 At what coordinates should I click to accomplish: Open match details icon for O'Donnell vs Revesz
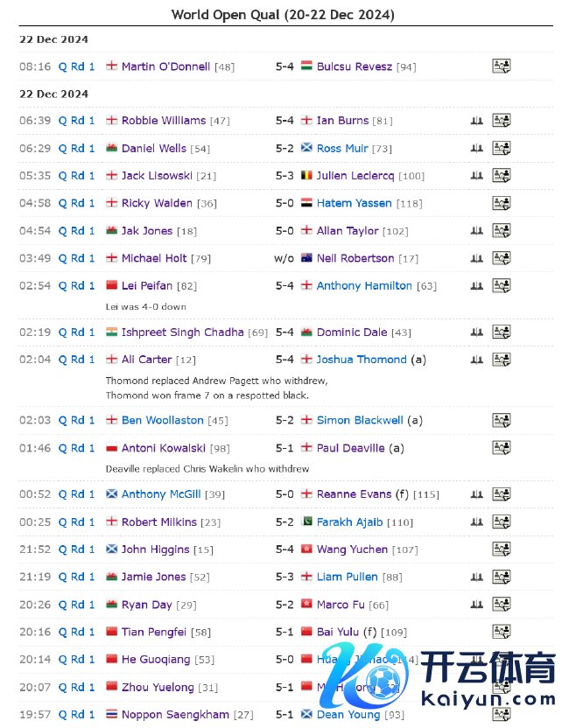[501, 66]
